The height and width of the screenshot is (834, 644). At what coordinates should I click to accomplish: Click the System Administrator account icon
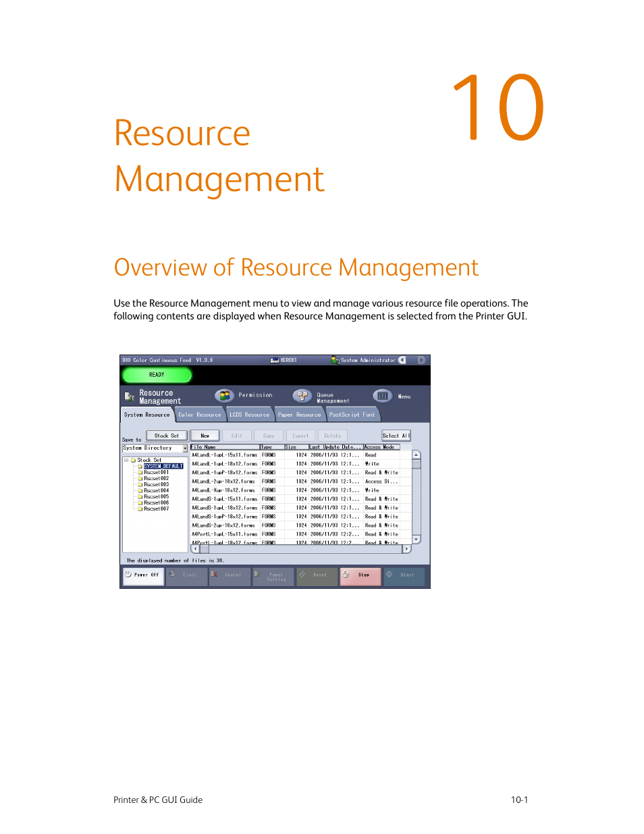[335, 360]
